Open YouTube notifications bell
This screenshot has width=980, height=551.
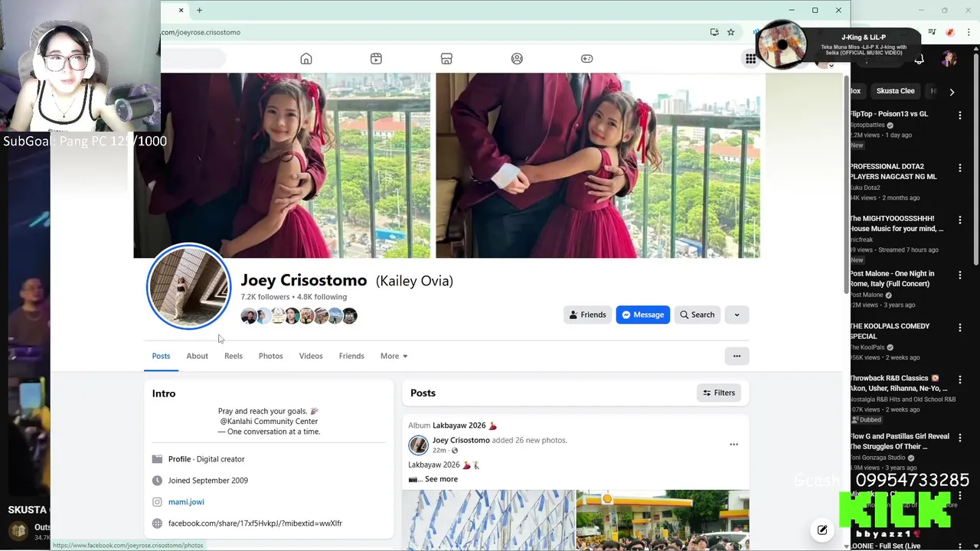pos(920,59)
